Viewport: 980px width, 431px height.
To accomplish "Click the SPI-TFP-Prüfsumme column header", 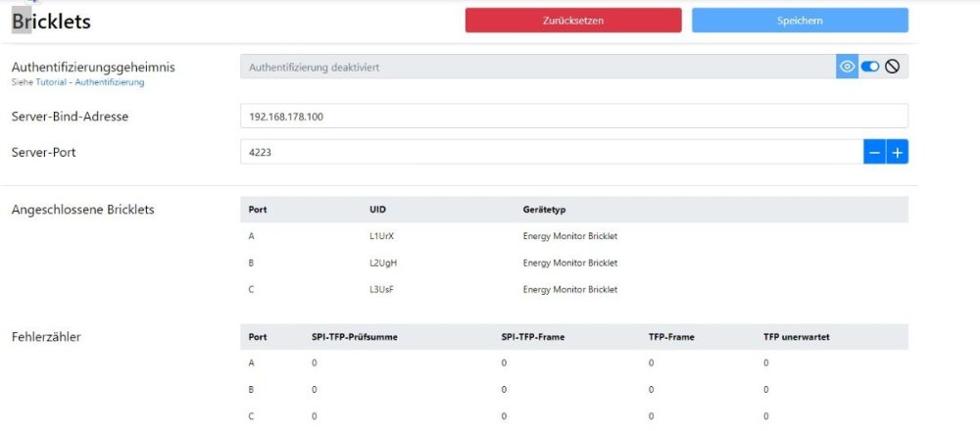I will pos(354,337).
